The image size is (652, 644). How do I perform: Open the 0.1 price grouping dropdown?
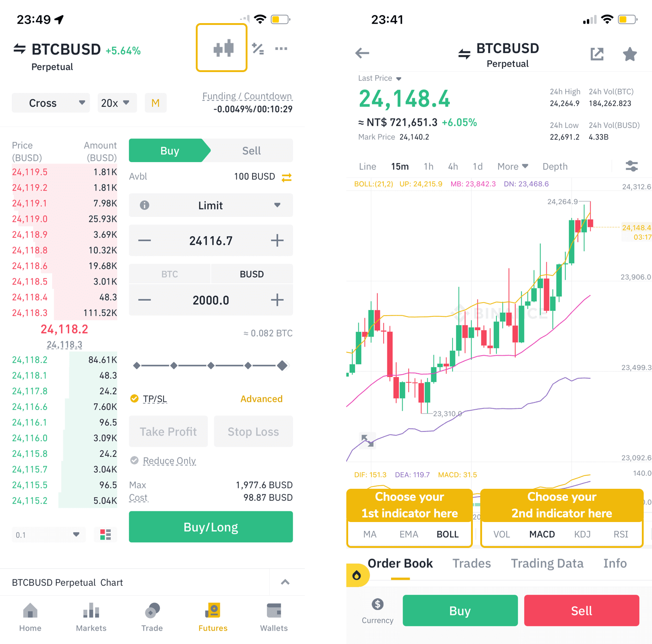48,535
